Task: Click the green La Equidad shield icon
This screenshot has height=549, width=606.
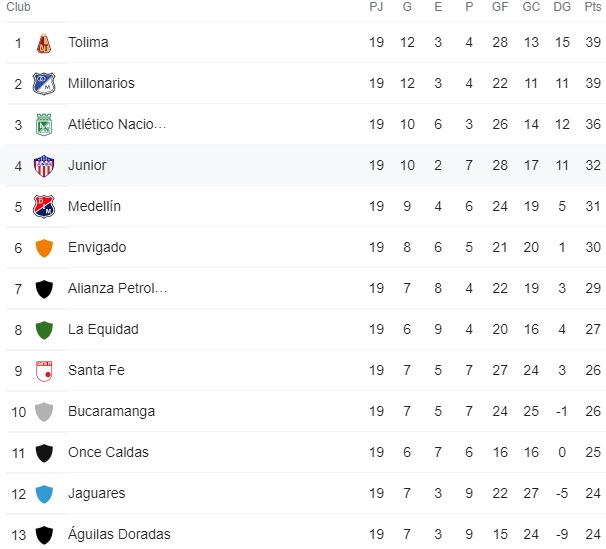Action: coord(44,330)
